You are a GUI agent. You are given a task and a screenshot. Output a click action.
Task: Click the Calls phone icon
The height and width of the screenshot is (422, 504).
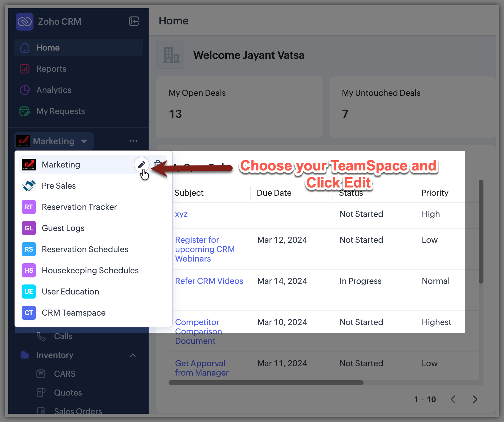click(x=41, y=336)
